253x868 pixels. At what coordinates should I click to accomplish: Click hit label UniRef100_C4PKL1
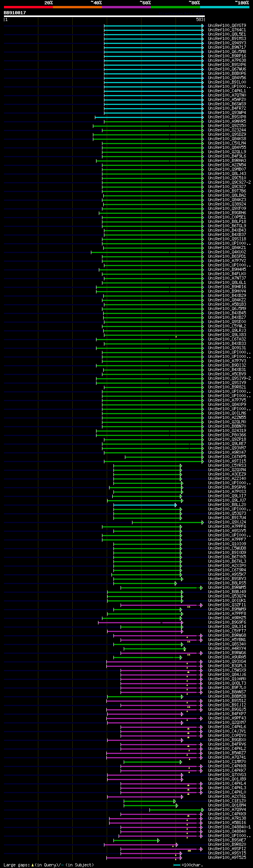(227, 91)
